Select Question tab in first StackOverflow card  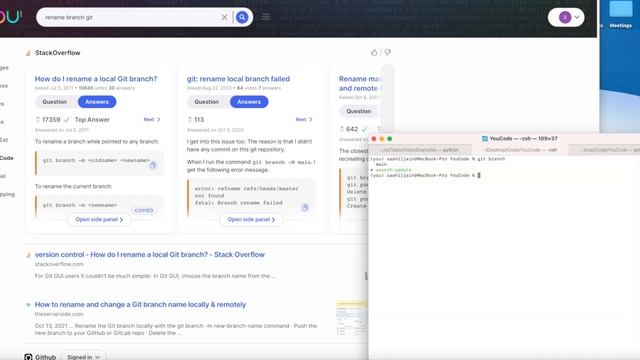(54, 102)
